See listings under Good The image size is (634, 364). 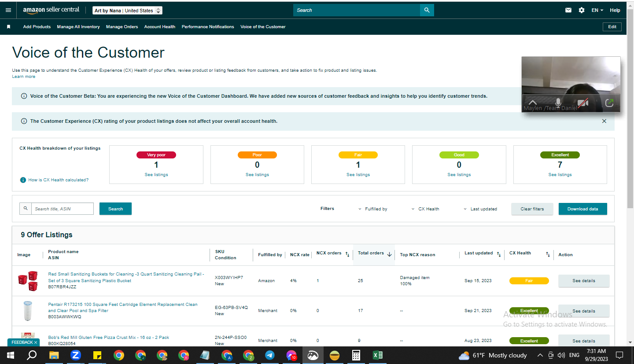click(x=459, y=175)
